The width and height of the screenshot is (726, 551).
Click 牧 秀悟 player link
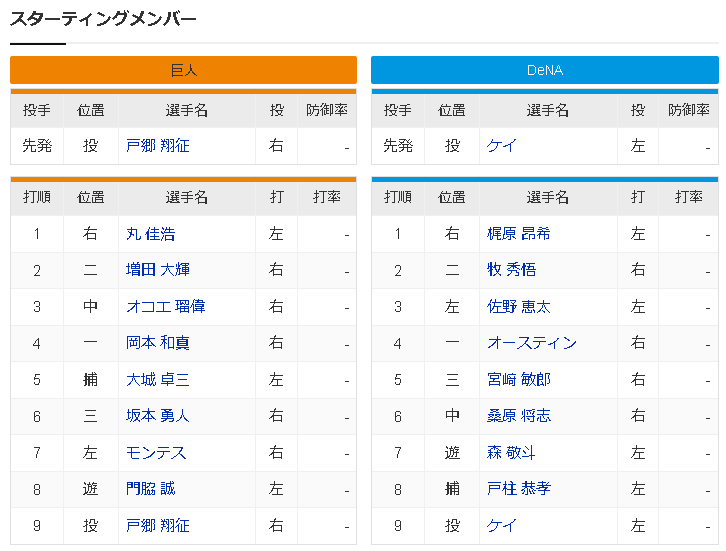pyautogui.click(x=511, y=270)
